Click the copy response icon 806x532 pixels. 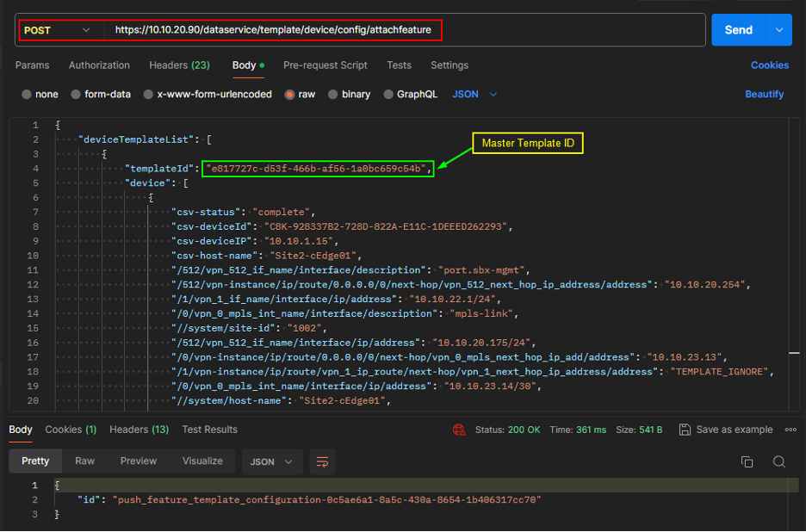(x=747, y=461)
